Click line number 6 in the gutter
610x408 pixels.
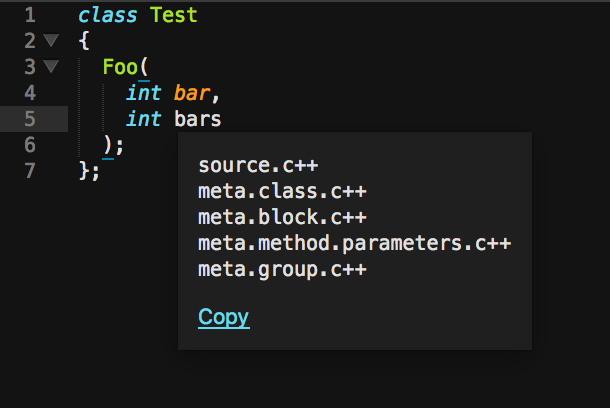(29, 145)
